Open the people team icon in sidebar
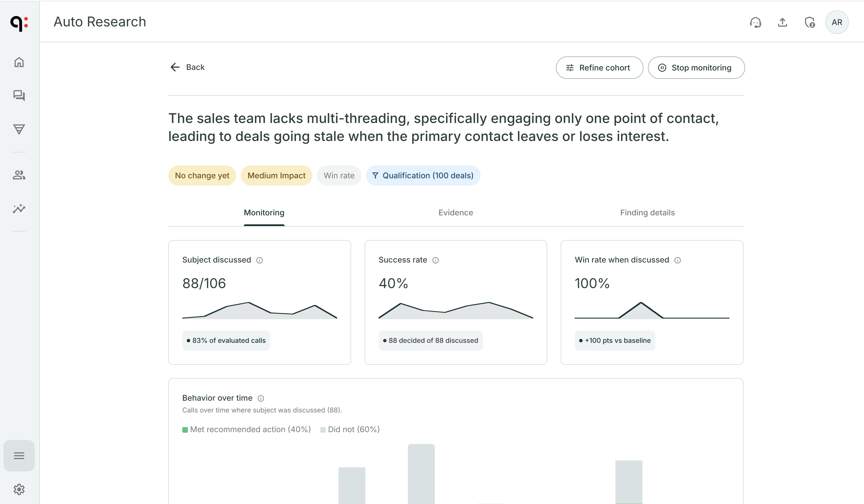Screen dimensions: 864x504 coord(19,175)
